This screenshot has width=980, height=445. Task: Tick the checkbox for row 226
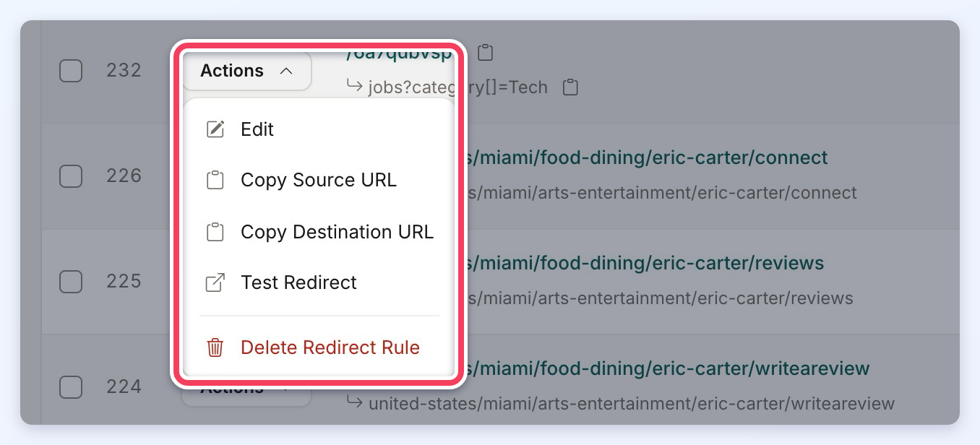(71, 176)
